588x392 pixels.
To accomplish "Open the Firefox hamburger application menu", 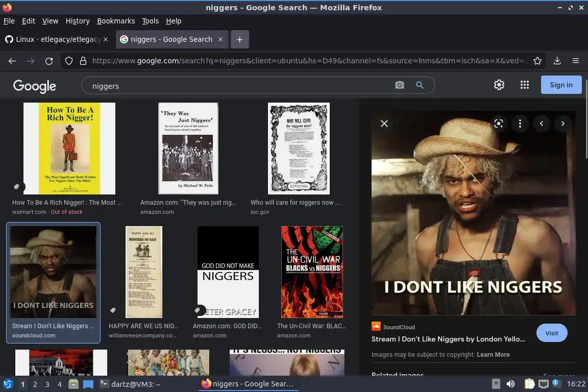I will point(576,61).
